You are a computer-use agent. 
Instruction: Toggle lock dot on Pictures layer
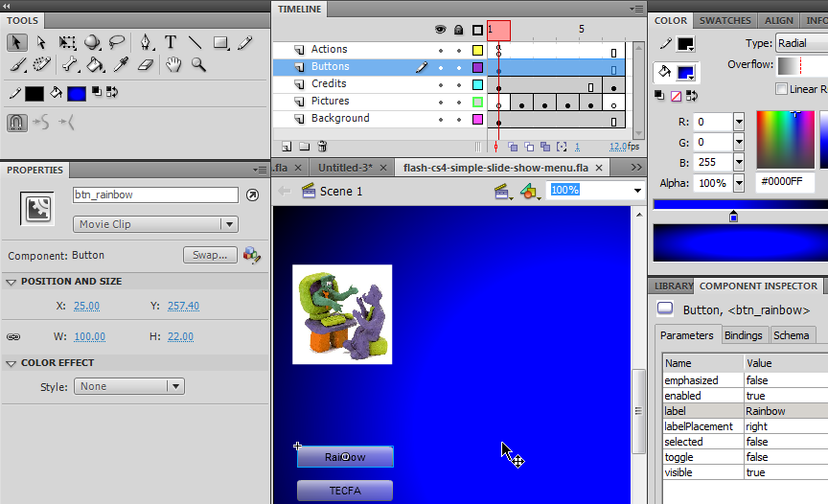pos(459,102)
